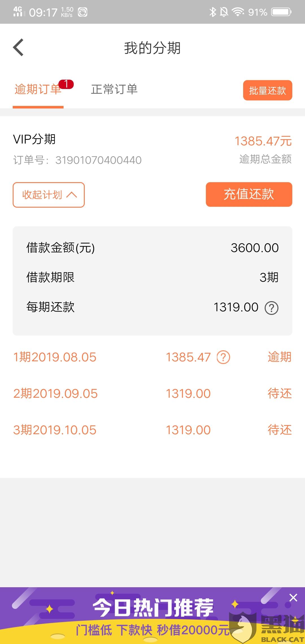Switch to 正常订单 tab
This screenshot has height=644, width=305.
[114, 89]
